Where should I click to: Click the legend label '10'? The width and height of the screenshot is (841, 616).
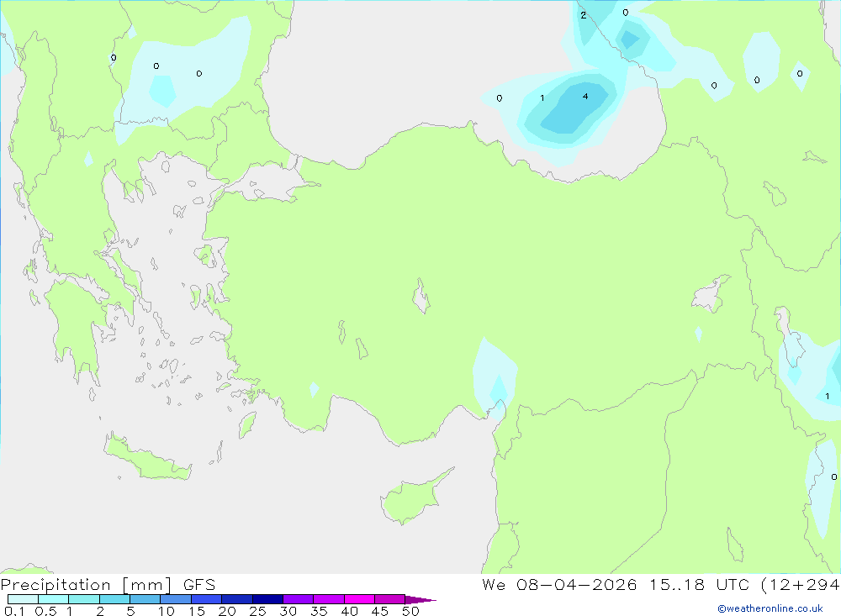coord(167,611)
